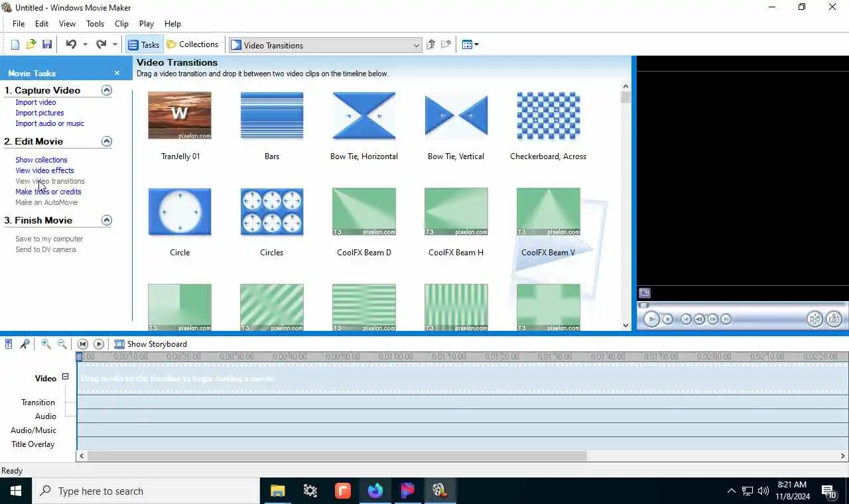The image size is (849, 504).
Task: Select the CoolFX Beam D transition
Action: point(364,212)
